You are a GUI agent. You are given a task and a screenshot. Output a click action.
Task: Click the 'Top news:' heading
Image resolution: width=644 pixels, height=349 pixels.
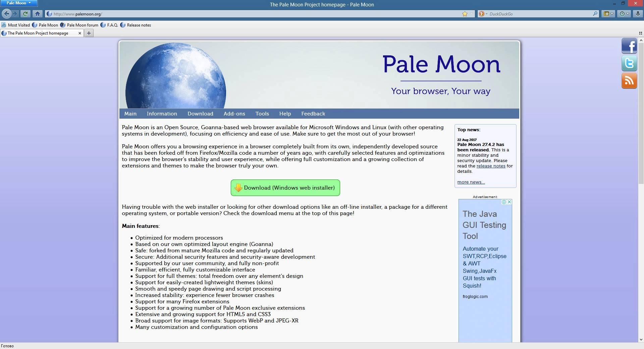(469, 130)
